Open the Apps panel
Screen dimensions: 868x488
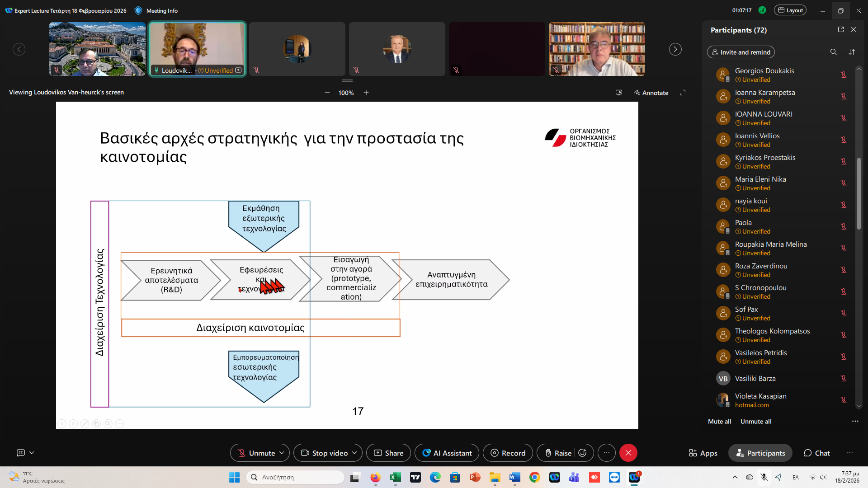(x=703, y=453)
